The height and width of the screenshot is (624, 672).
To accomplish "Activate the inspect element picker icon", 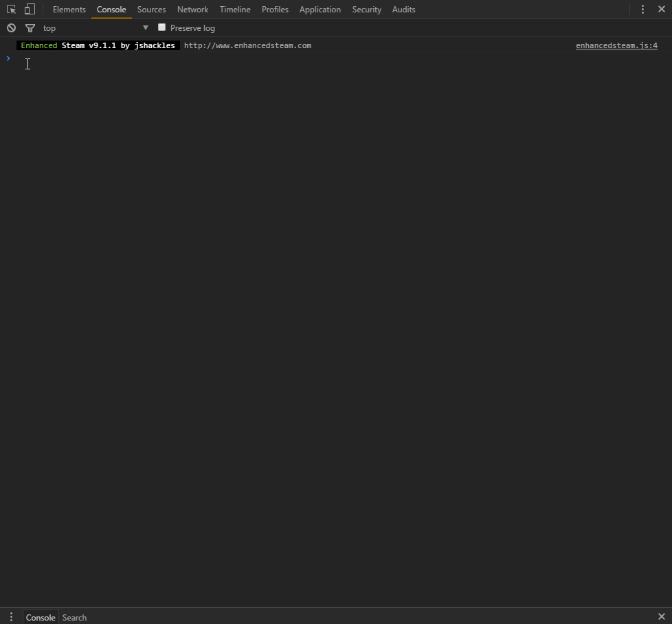I will [11, 9].
